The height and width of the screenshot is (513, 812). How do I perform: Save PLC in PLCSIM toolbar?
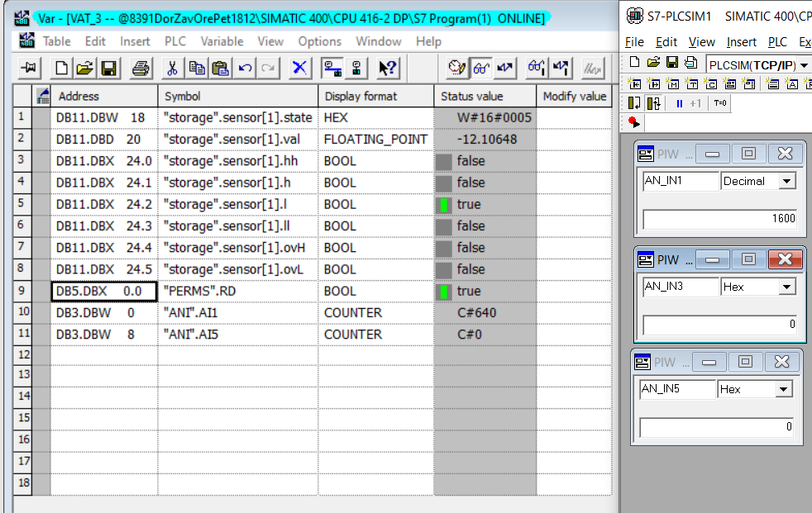click(x=672, y=63)
